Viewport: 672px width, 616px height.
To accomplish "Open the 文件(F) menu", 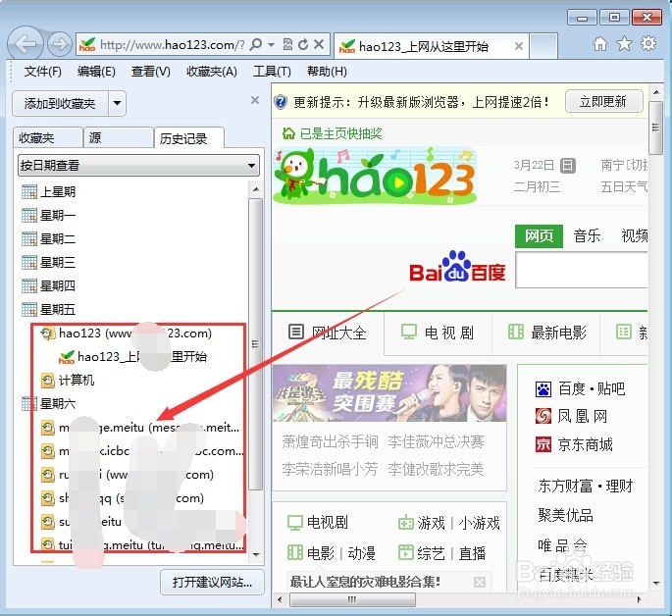I will coord(43,71).
